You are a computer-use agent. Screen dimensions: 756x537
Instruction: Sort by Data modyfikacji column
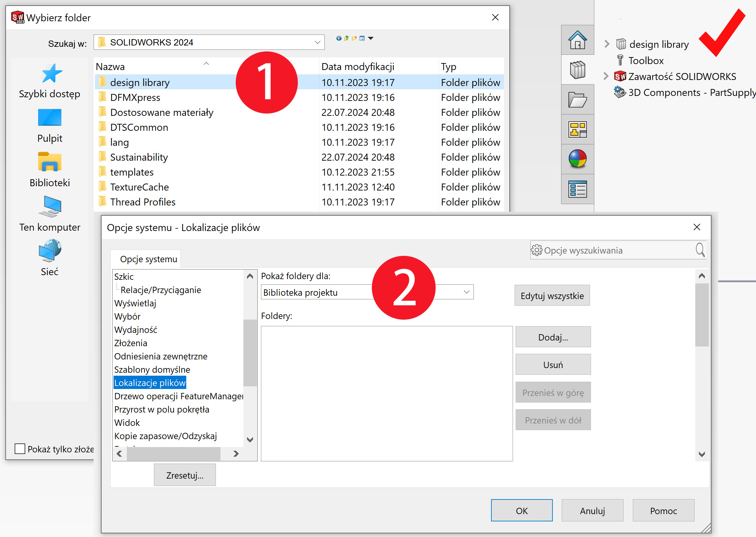point(378,66)
